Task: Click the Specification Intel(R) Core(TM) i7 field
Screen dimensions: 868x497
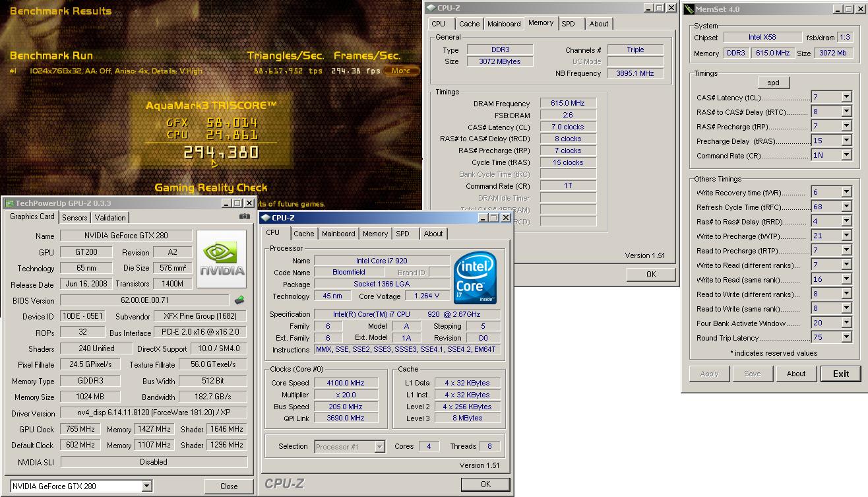Action: [407, 314]
